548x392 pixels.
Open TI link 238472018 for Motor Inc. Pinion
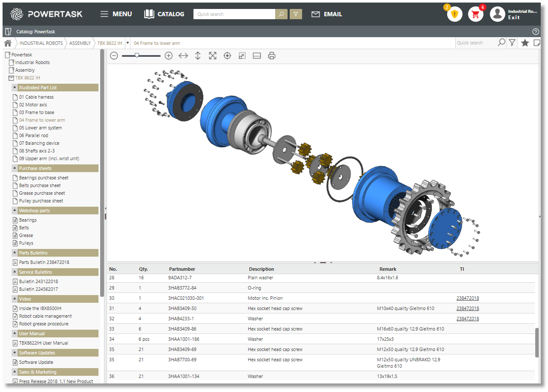pyautogui.click(x=467, y=298)
